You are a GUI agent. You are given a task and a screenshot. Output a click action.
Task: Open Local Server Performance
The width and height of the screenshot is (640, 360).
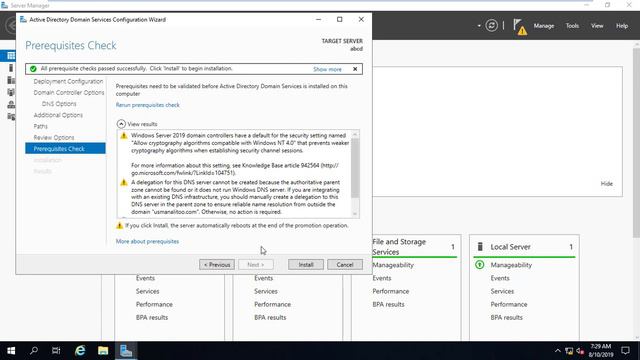(x=509, y=304)
